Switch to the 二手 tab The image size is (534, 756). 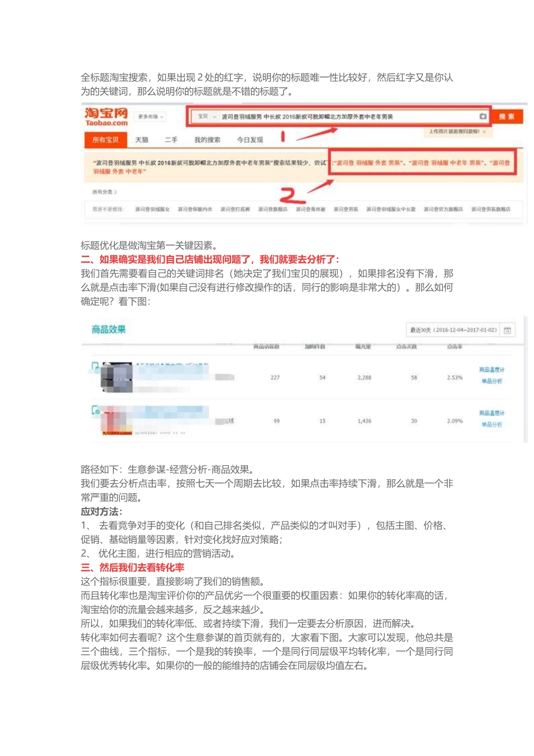point(171,140)
